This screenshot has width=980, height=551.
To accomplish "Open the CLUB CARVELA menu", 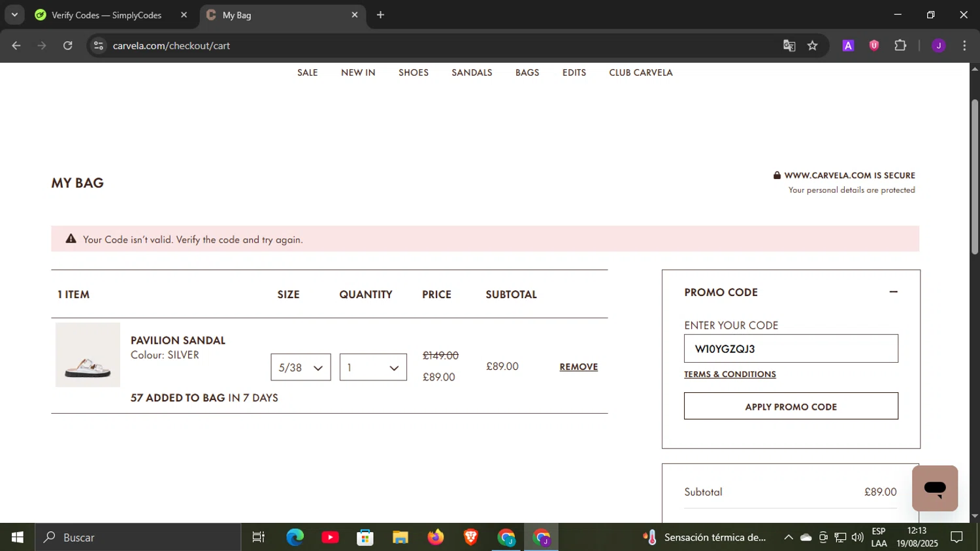I will pyautogui.click(x=641, y=73).
